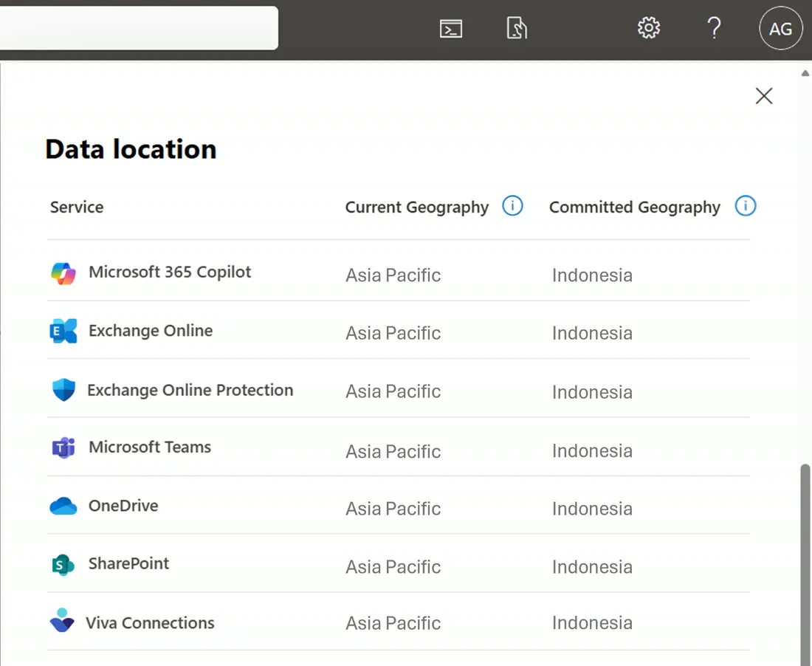Click Asia Pacific in Viva Connections row

(393, 623)
